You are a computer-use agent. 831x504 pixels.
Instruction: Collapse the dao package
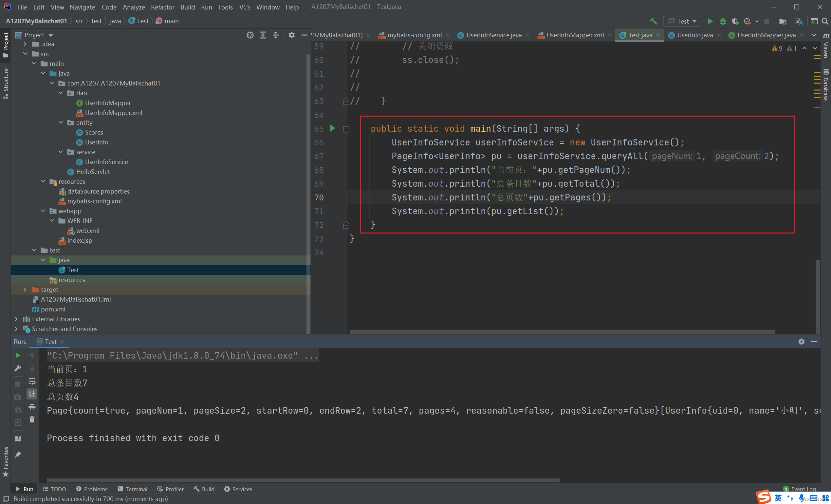click(61, 93)
